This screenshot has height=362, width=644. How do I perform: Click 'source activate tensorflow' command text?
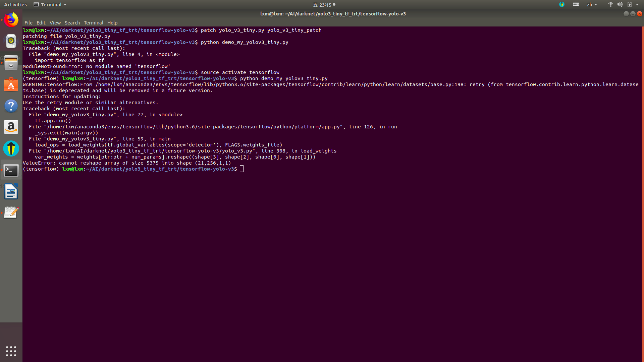coord(240,72)
